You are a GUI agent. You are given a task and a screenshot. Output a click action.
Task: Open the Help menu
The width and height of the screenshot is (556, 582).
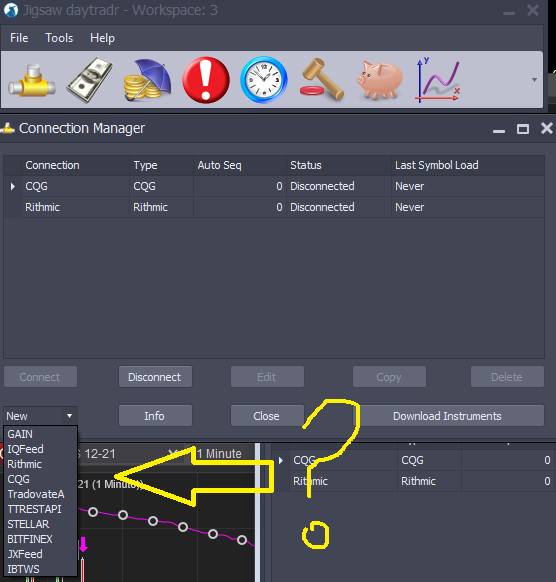(102, 38)
